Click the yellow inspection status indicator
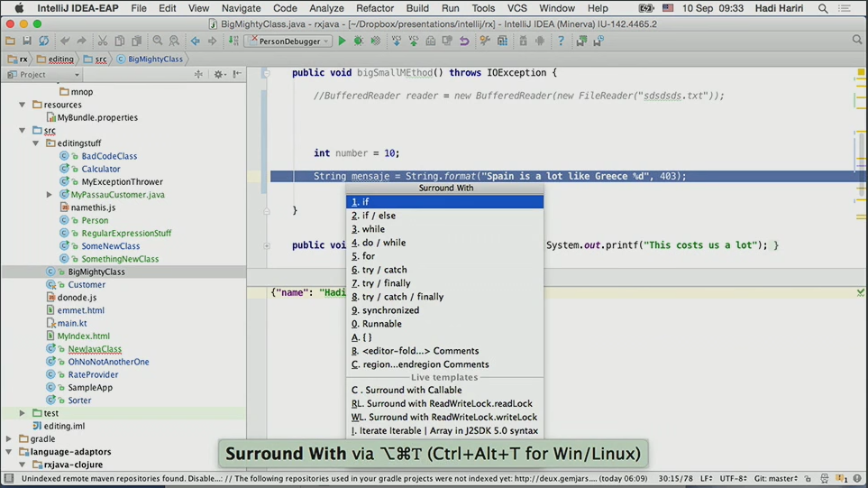Screen dimensions: 868x488 [x=861, y=72]
